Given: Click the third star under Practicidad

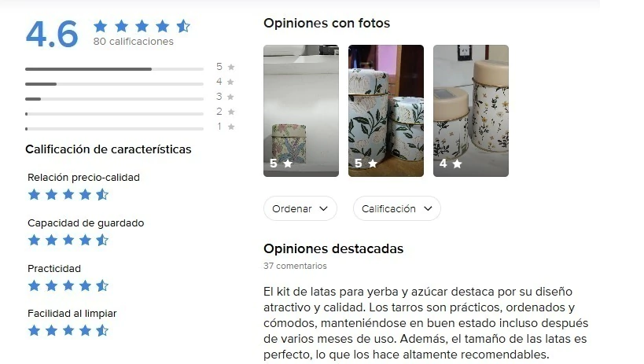Looking at the screenshot, I should point(68,285).
